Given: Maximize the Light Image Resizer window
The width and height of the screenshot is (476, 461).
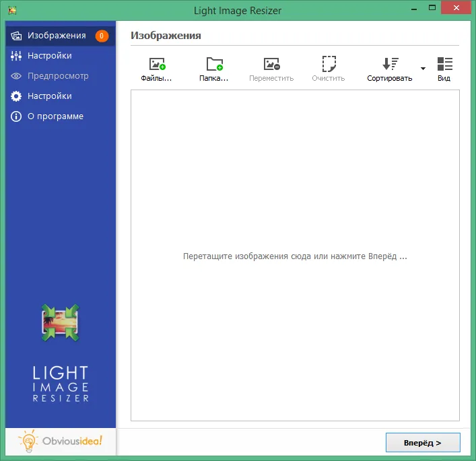Looking at the screenshot, I should click(432, 8).
